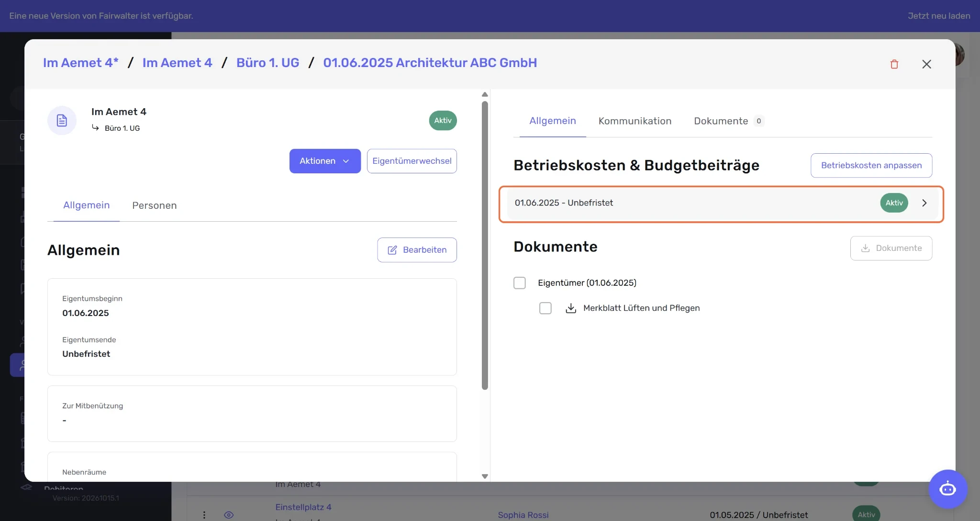Tick the Merkblatt Lüften und Pflegen checkbox
The width and height of the screenshot is (980, 521).
point(545,308)
